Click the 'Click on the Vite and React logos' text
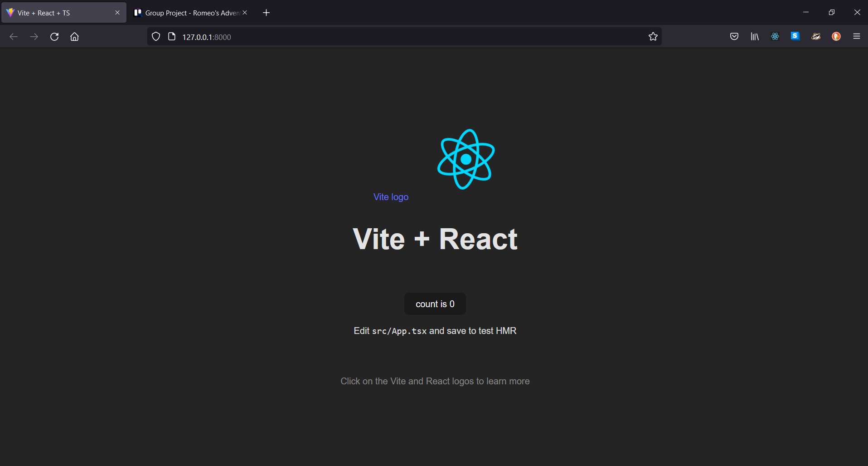Image resolution: width=868 pixels, height=466 pixels. [x=435, y=381]
